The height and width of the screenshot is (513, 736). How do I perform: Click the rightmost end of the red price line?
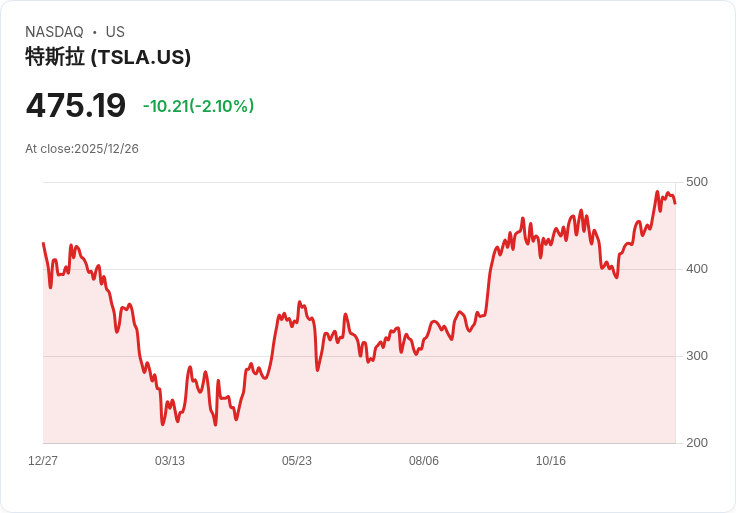[675, 203]
